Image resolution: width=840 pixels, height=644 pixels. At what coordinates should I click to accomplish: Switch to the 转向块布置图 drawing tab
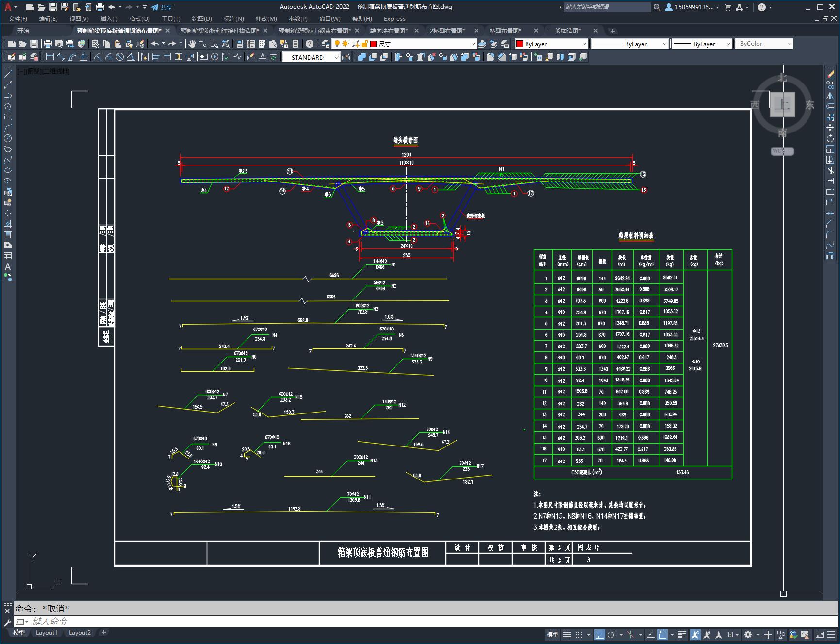coord(389,31)
